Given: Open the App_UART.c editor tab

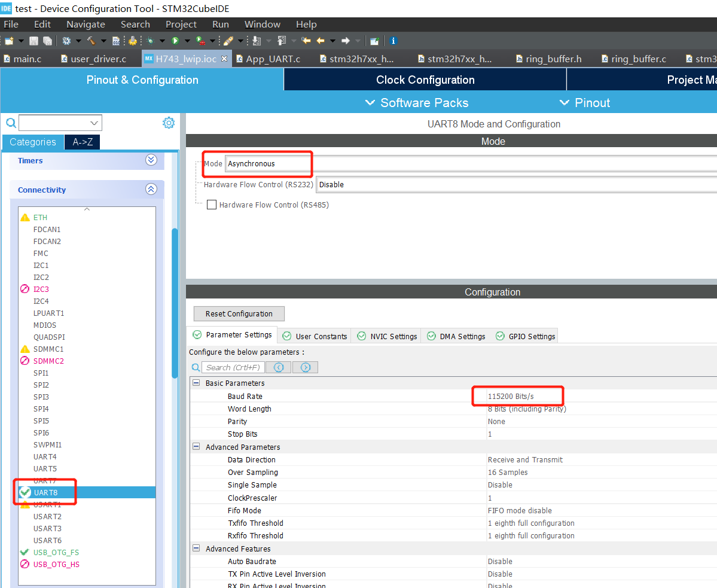Looking at the screenshot, I should [269, 59].
